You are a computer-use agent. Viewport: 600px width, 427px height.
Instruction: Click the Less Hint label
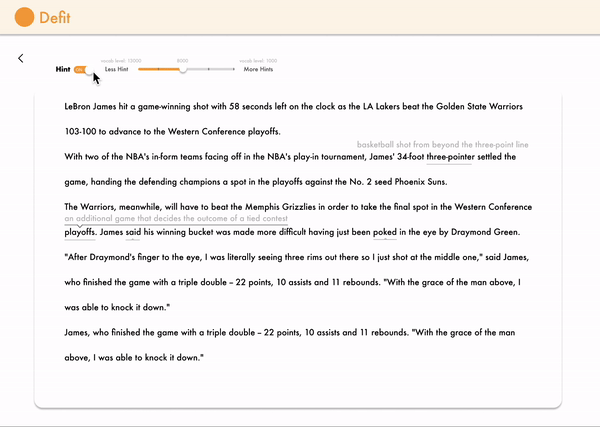coord(116,69)
